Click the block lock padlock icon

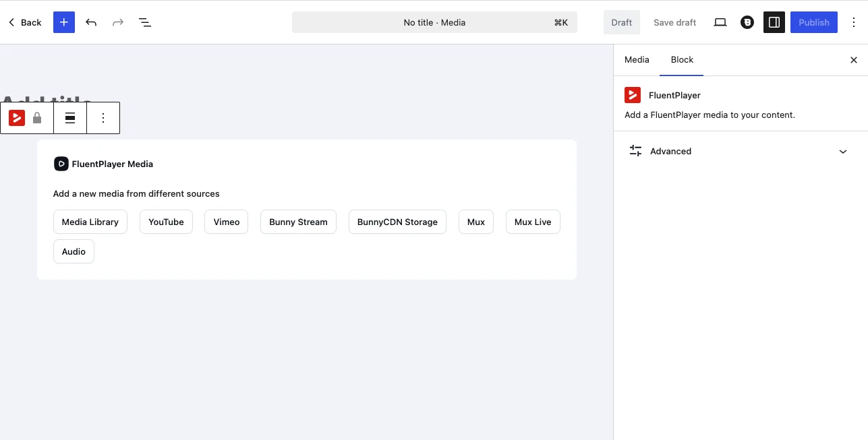(x=37, y=118)
